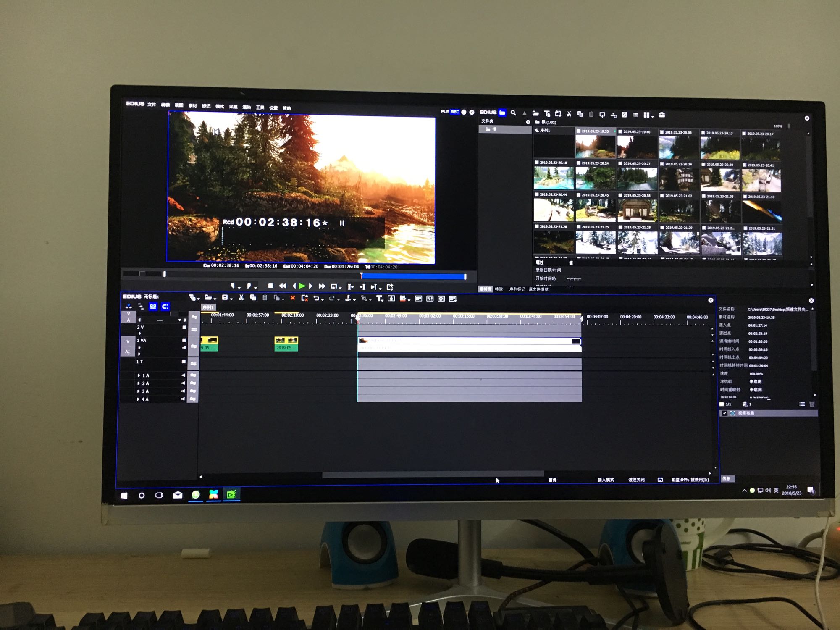Click the vectorscope waveform icon
This screenshot has height=630, width=840.
(441, 299)
